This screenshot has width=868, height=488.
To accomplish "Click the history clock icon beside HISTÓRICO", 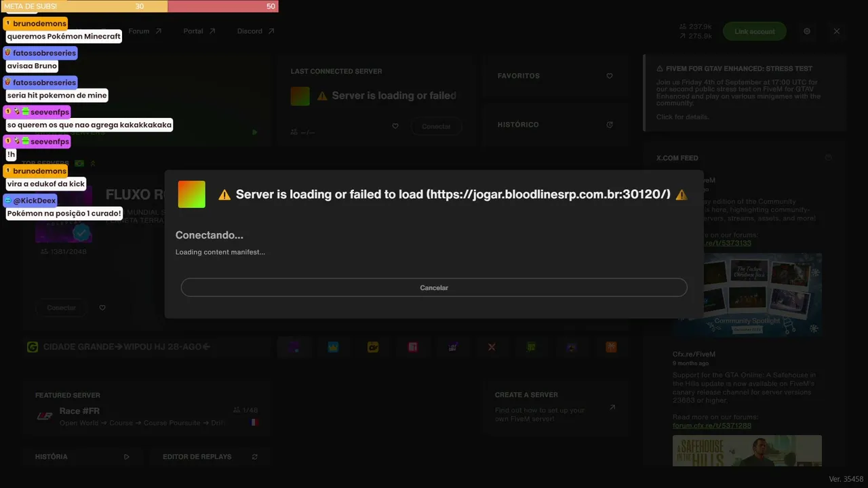I will [x=610, y=125].
